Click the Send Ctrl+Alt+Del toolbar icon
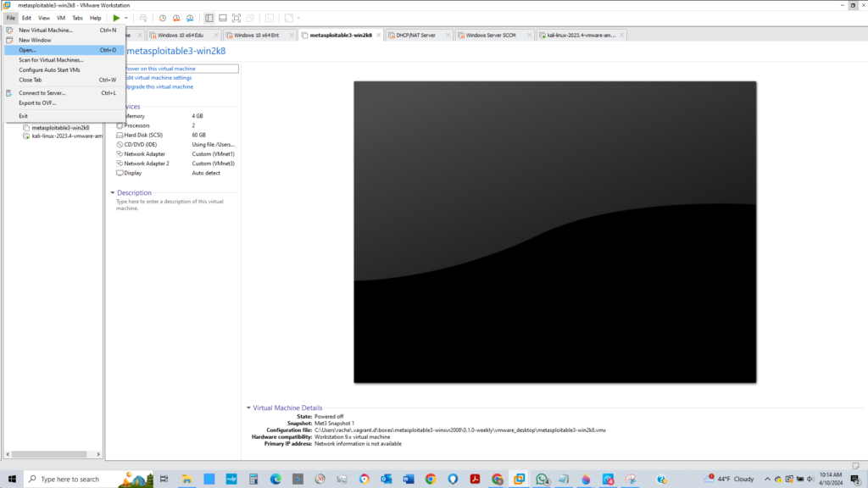Image resolution: width=868 pixels, height=488 pixels. point(143,19)
